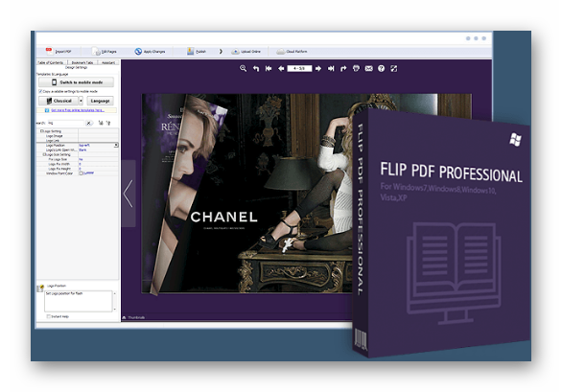The width and height of the screenshot is (562, 392).
Task: Click the Upload Online cloud icon
Action: coord(235,52)
